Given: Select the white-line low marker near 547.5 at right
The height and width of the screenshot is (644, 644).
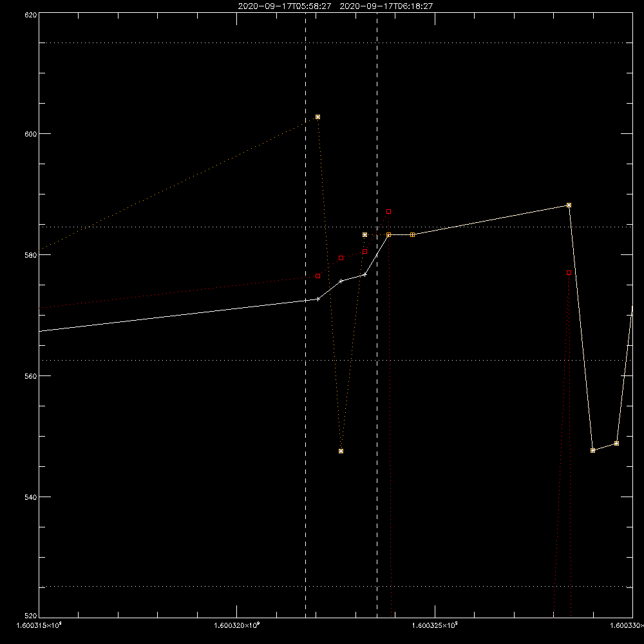Looking at the screenshot, I should 592,451.
